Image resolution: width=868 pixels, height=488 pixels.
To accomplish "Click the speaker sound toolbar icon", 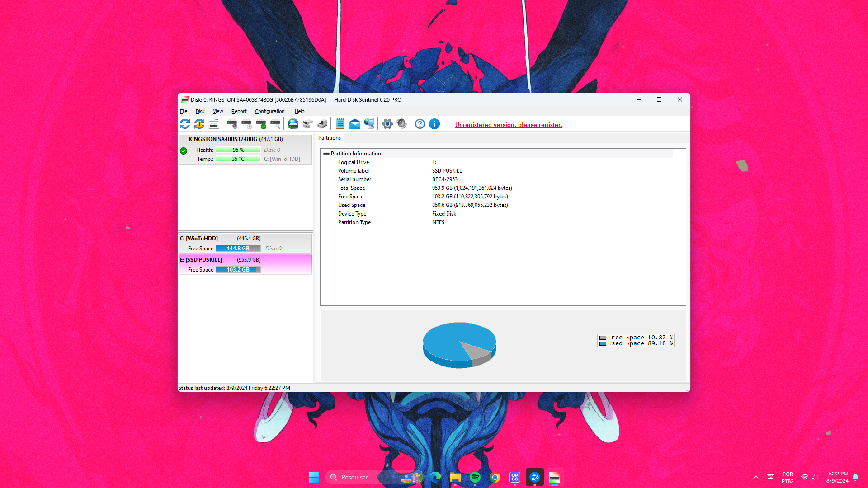I will coord(402,124).
